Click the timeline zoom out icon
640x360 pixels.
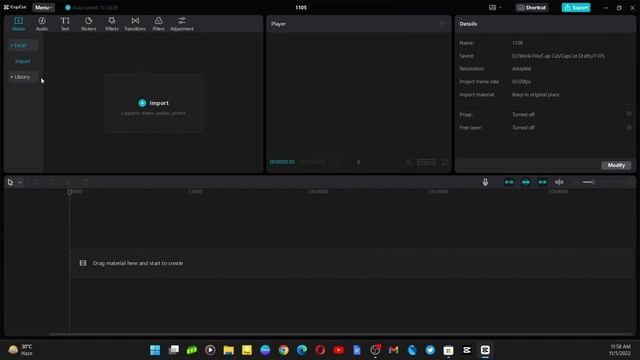(x=576, y=182)
